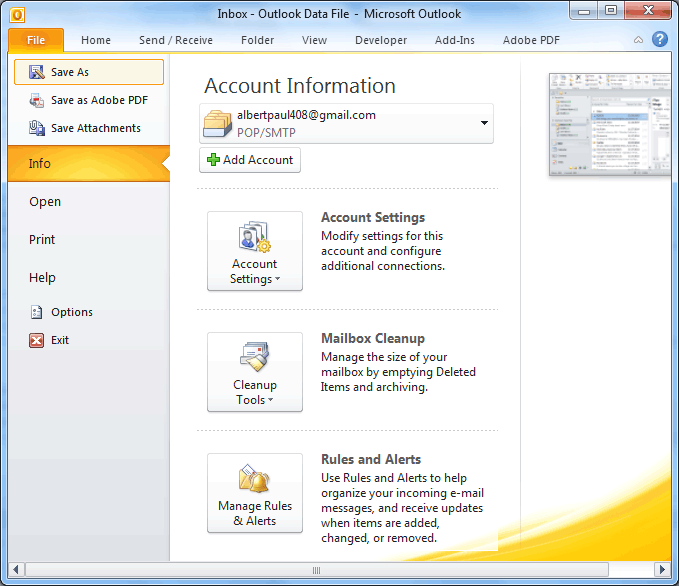679x586 pixels.
Task: Click Manage Rules & Alerts button
Action: 255,493
